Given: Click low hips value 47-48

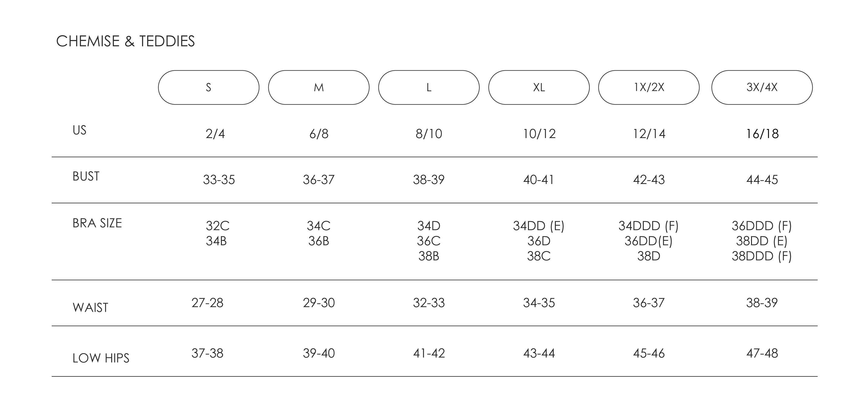Looking at the screenshot, I should (x=762, y=353).
